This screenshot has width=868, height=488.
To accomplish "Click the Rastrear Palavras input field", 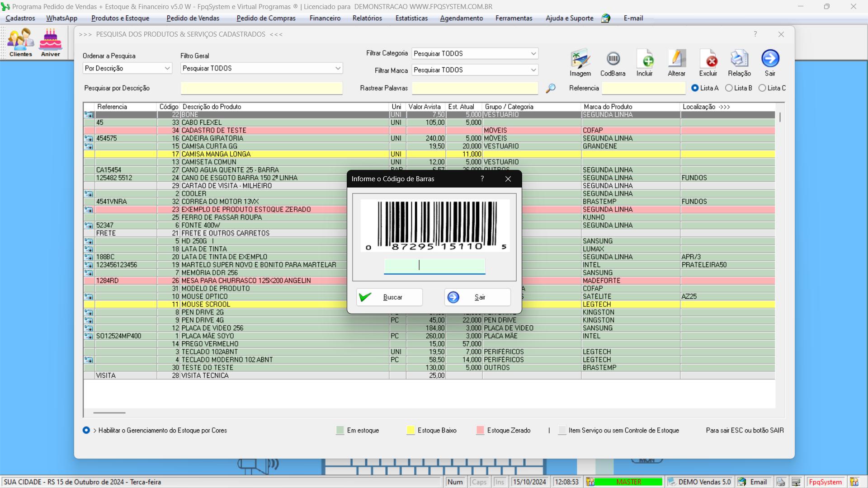I will 475,88.
